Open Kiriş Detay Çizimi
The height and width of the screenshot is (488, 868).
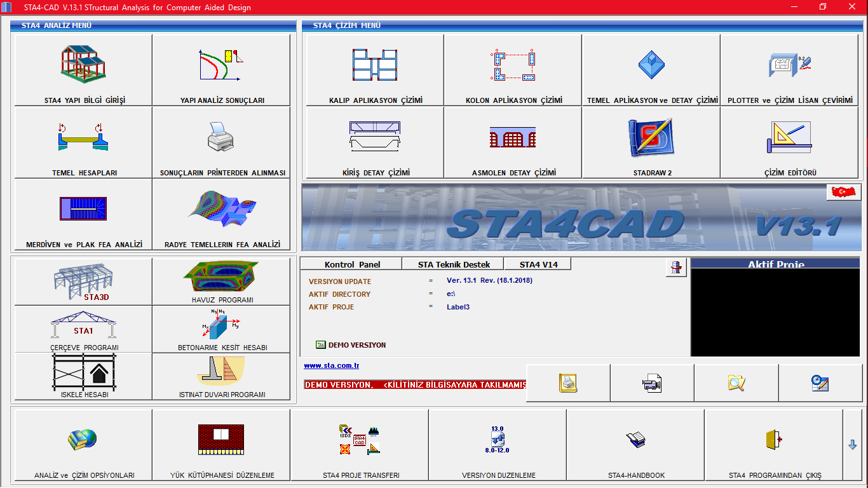(x=375, y=142)
